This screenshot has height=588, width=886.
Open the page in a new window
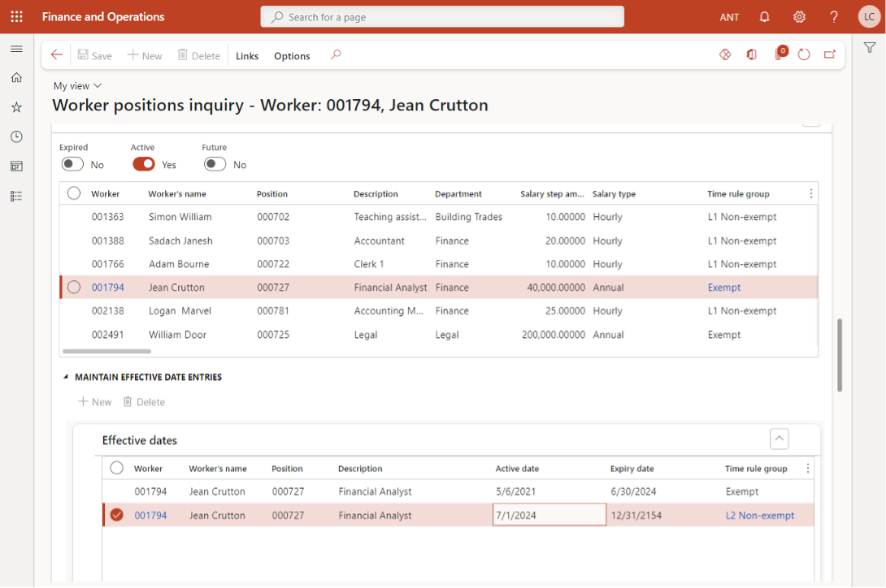(829, 54)
